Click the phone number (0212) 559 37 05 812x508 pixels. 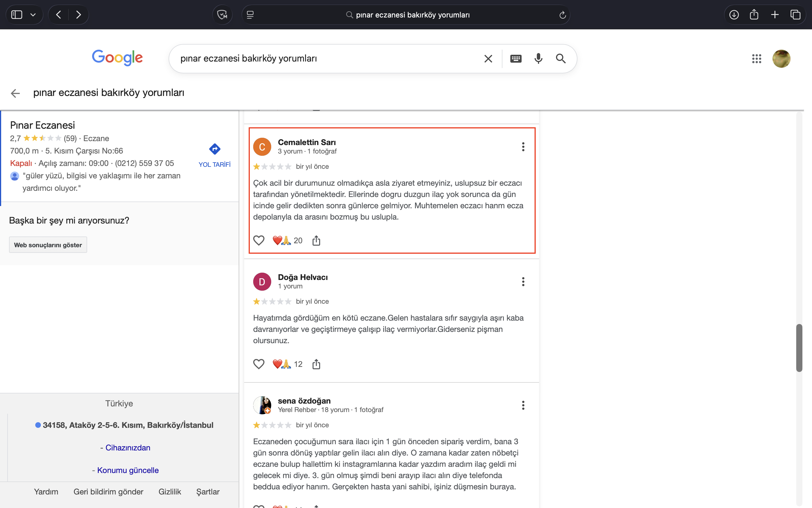[144, 163]
